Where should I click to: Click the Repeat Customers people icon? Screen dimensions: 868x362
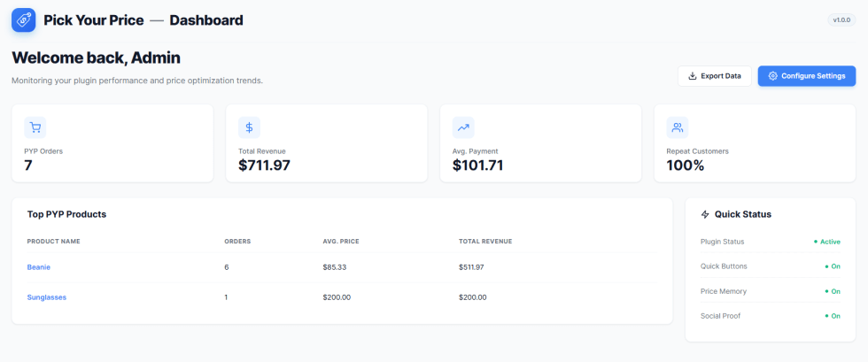pos(678,127)
